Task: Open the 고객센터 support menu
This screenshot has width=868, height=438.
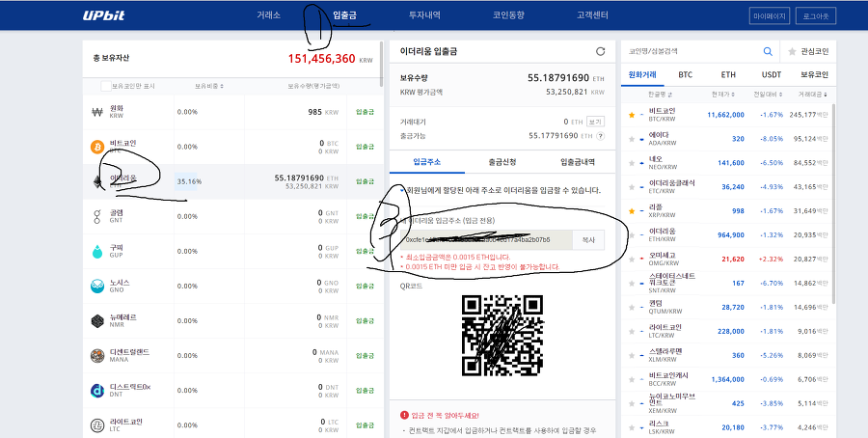Action: tap(592, 15)
